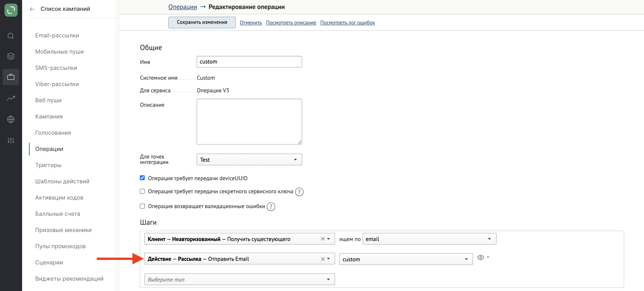The image size is (644, 291).
Task: Open Веб пуши menu item
Action: point(48,100)
